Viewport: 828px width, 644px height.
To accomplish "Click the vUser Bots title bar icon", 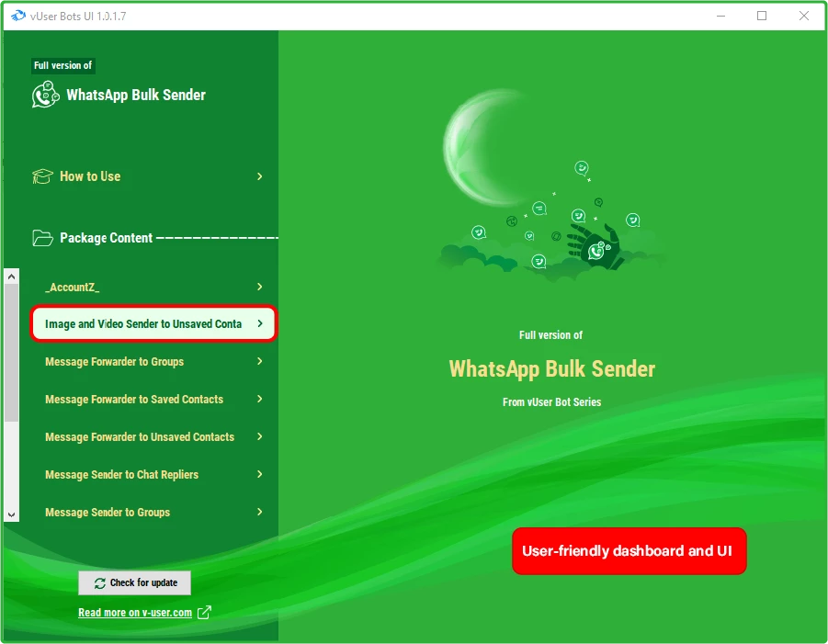I will [x=18, y=16].
